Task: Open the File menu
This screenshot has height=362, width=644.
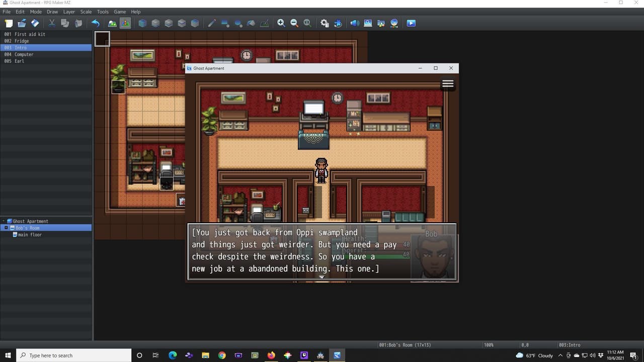Action: click(x=7, y=12)
